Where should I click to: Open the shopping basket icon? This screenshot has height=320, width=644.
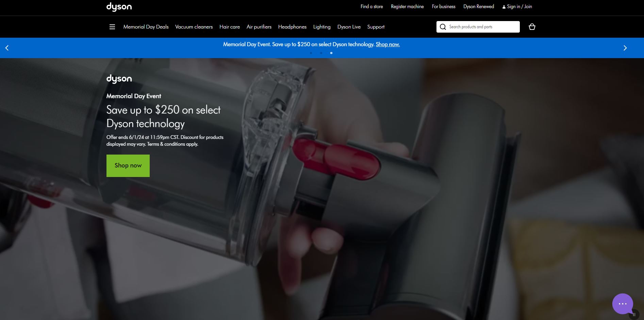tap(532, 27)
